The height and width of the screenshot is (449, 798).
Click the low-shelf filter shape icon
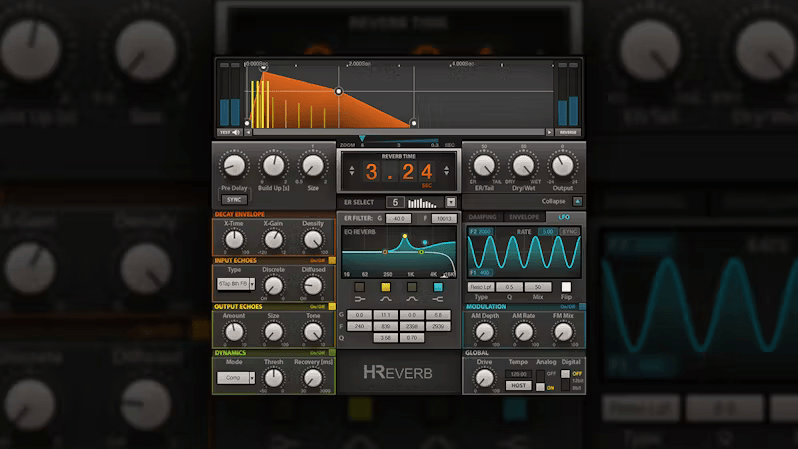point(360,299)
